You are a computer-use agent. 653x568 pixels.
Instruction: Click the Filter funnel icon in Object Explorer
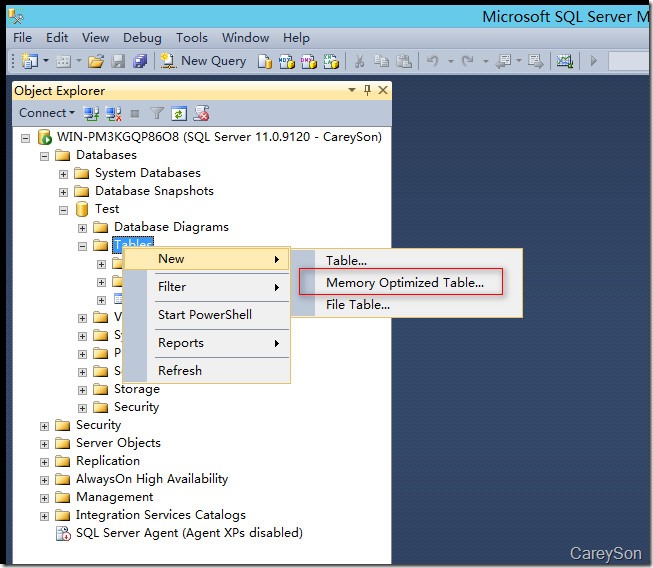point(157,113)
